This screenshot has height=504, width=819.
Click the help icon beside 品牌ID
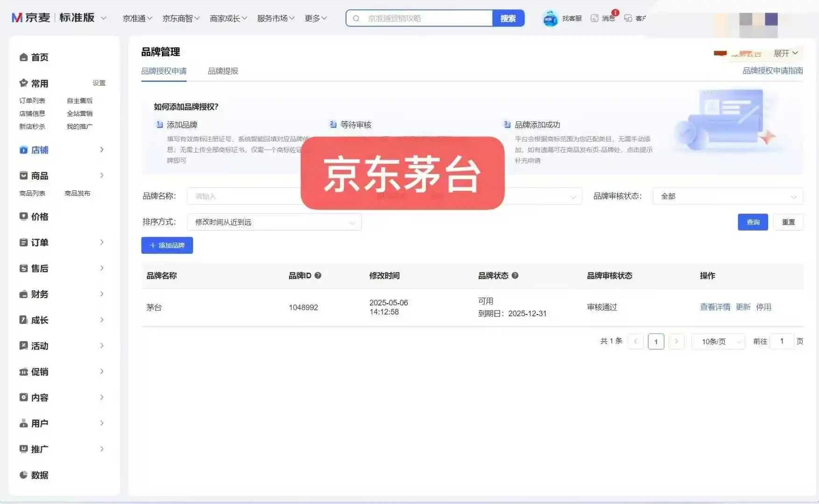tap(318, 275)
